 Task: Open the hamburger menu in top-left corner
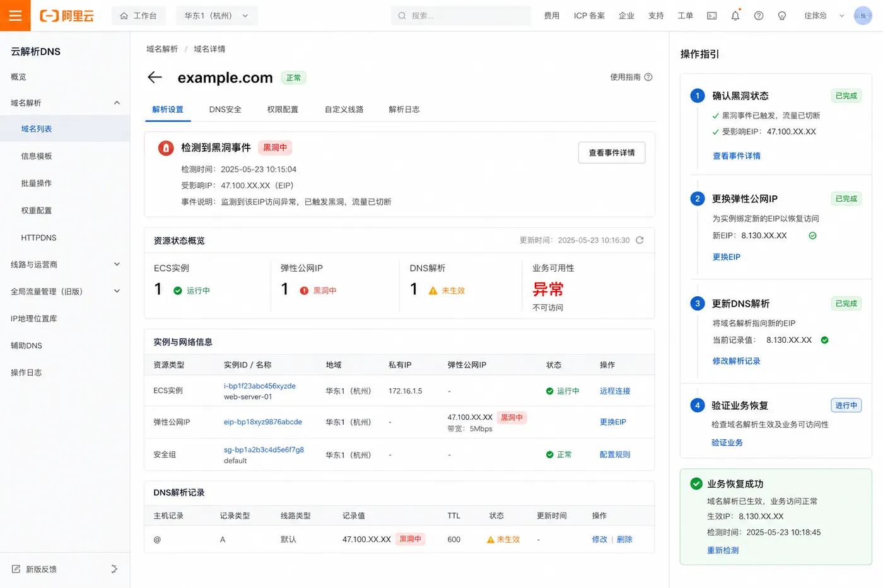(15, 15)
